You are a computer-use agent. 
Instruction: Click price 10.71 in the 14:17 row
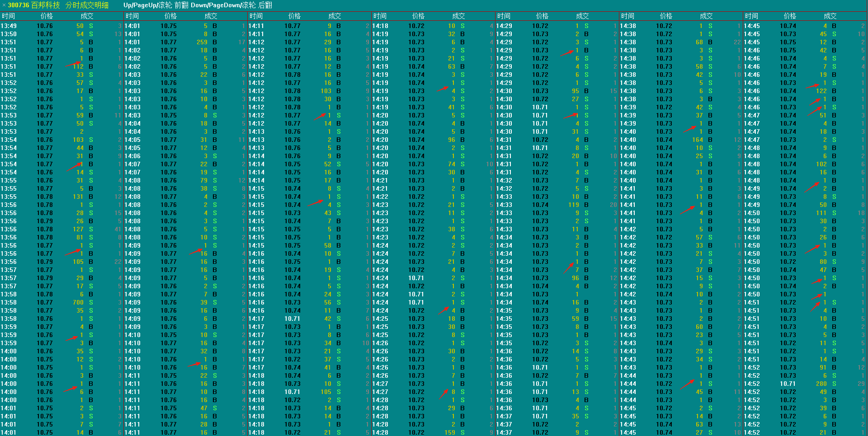(x=292, y=319)
